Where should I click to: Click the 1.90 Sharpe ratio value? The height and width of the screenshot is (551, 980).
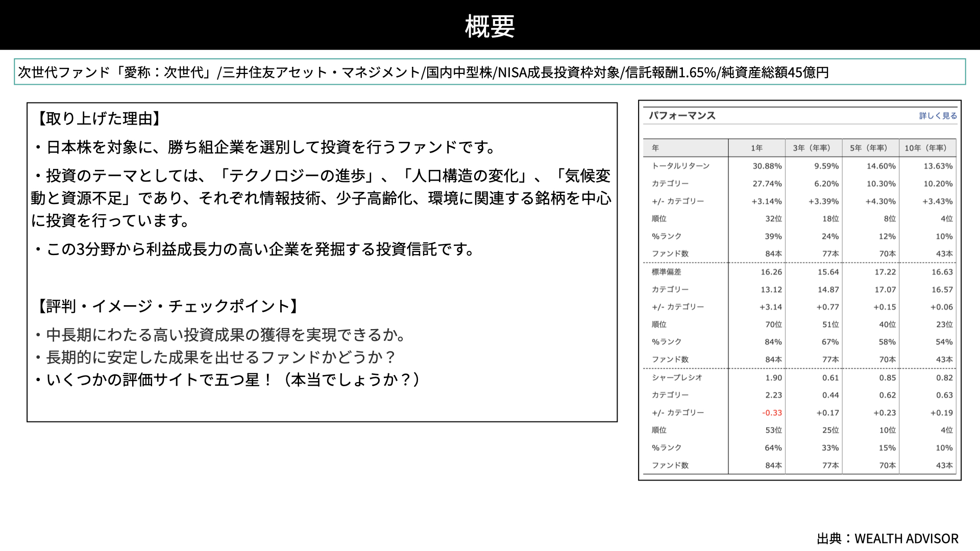774,378
